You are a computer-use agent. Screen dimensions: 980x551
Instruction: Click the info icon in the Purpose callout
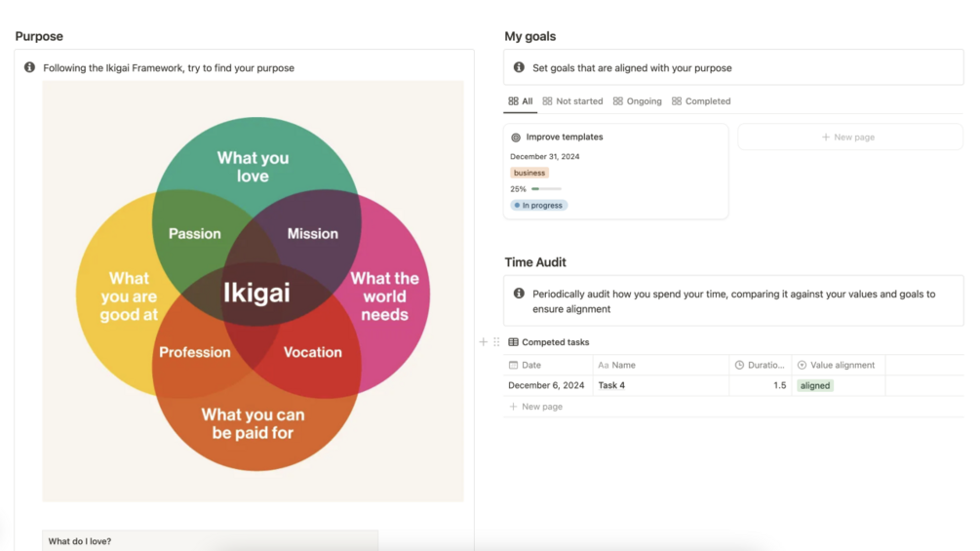[x=29, y=67]
